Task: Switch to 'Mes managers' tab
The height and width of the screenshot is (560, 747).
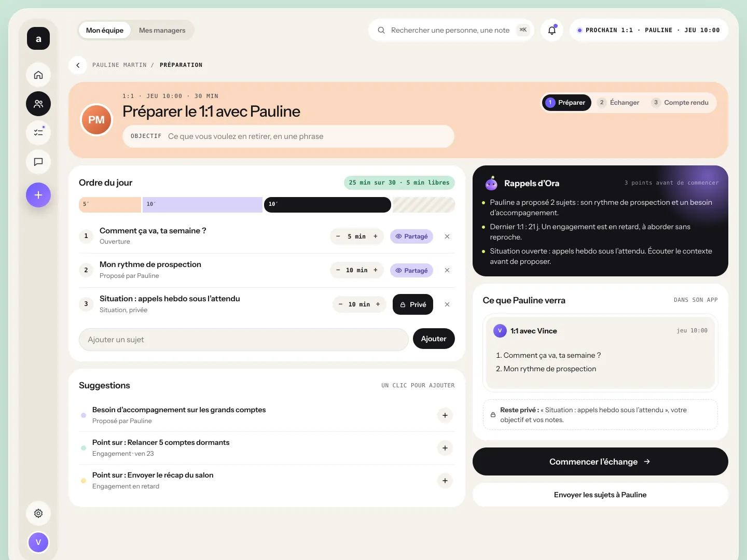Action: [x=162, y=30]
